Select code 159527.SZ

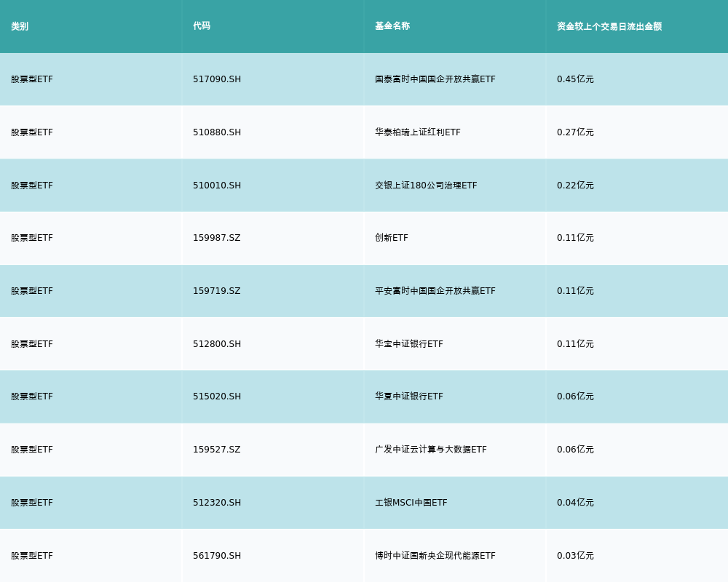217,450
